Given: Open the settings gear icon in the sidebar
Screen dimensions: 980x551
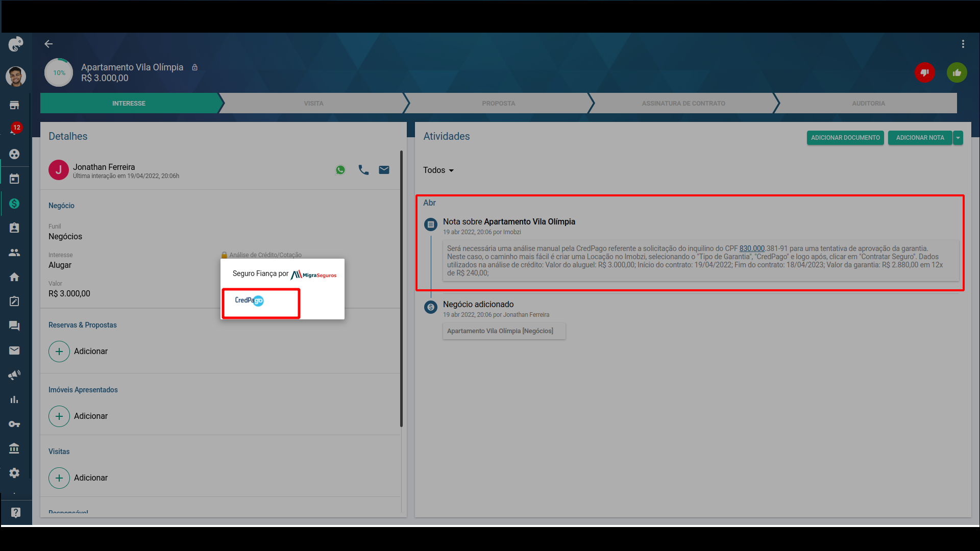Looking at the screenshot, I should (14, 473).
